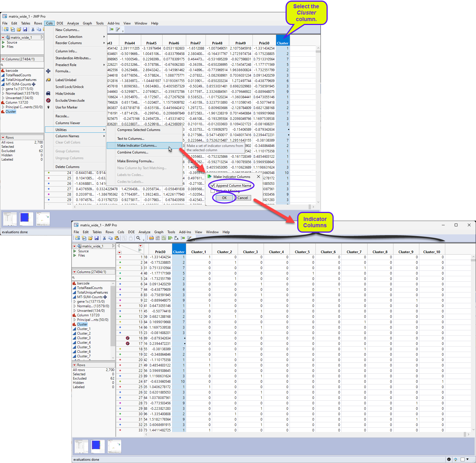Click the home icon in lower status bar

pyautogui.click(x=456, y=459)
